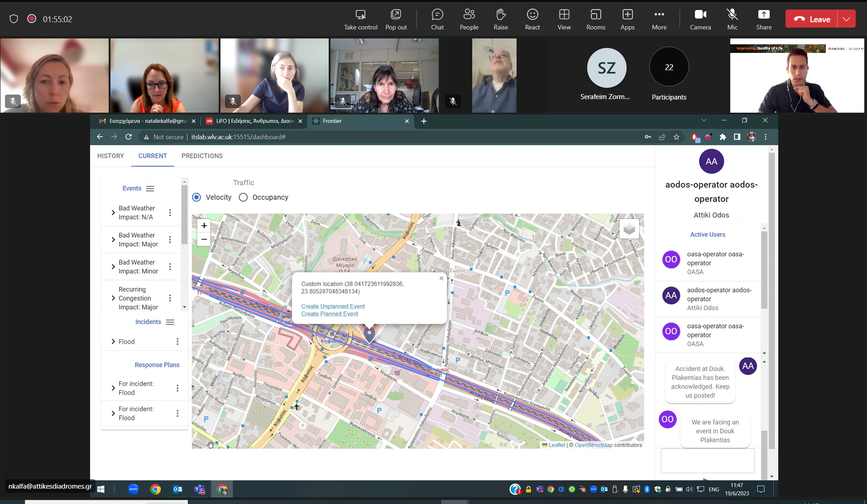
Task: Click the map layers icon
Action: (629, 229)
